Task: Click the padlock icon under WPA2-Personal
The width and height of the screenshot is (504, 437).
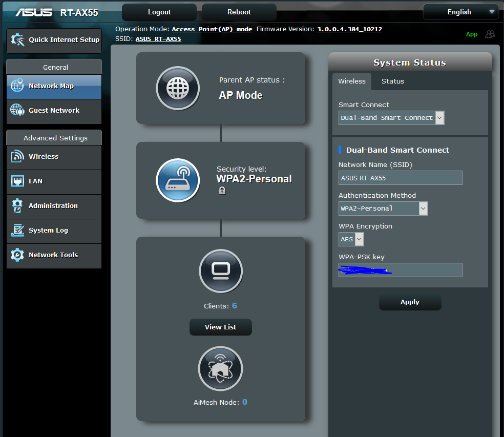Action: (222, 191)
